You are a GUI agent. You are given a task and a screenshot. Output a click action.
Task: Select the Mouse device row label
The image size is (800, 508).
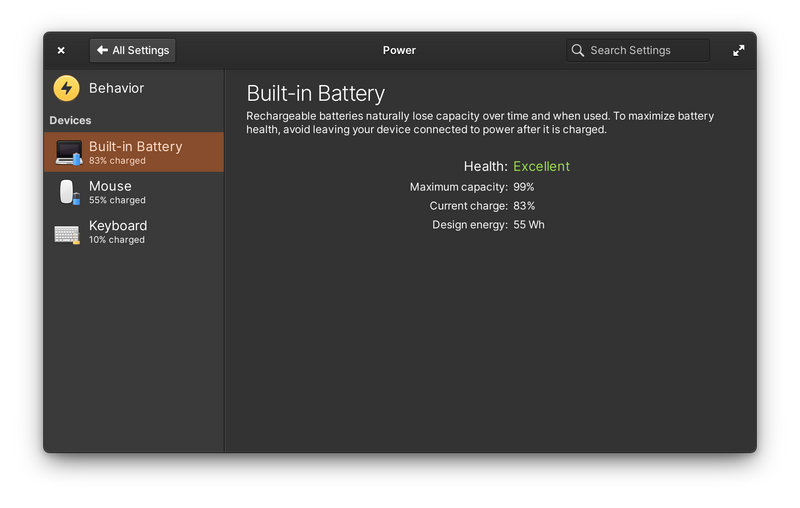coord(110,186)
